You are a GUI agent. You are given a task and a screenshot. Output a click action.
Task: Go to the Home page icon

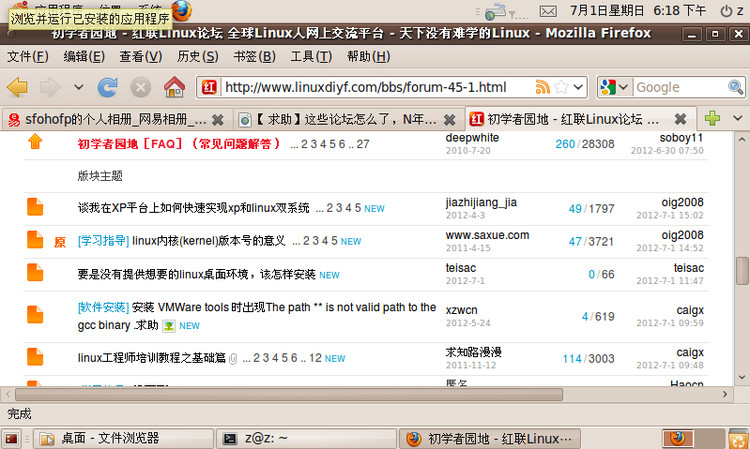(x=174, y=87)
